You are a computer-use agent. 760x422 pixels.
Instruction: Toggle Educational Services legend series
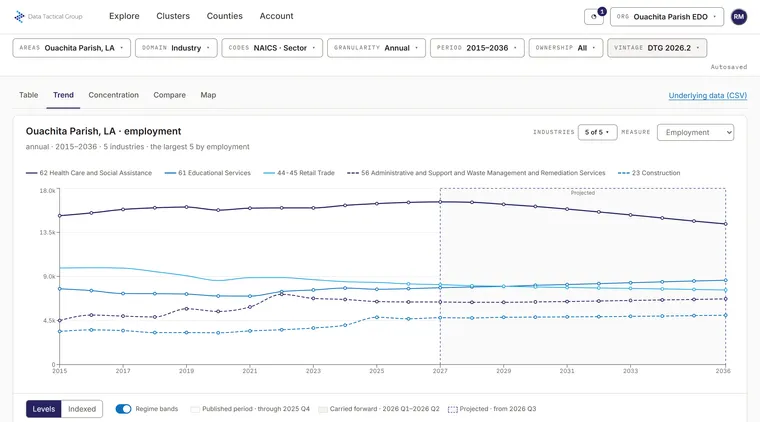(208, 173)
